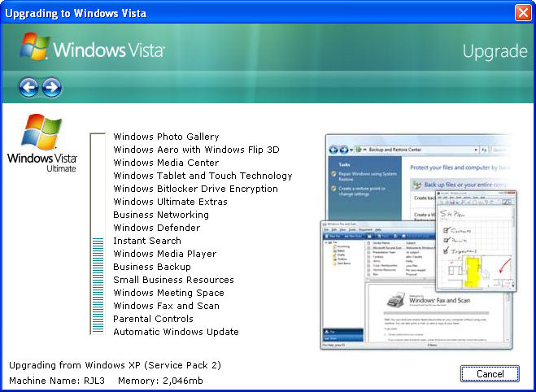Viewport: 536px width, 392px height.
Task: Select 'Parental Controls' entry
Action: (x=153, y=319)
